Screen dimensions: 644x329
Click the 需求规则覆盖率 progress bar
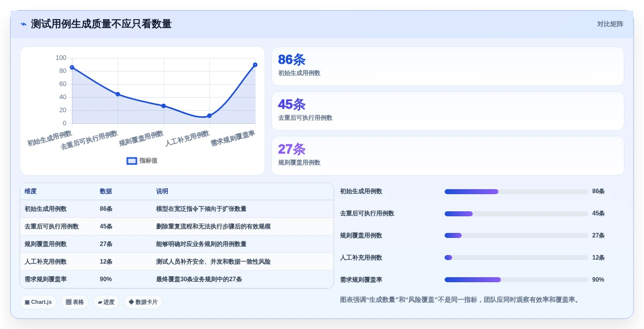[516, 280]
